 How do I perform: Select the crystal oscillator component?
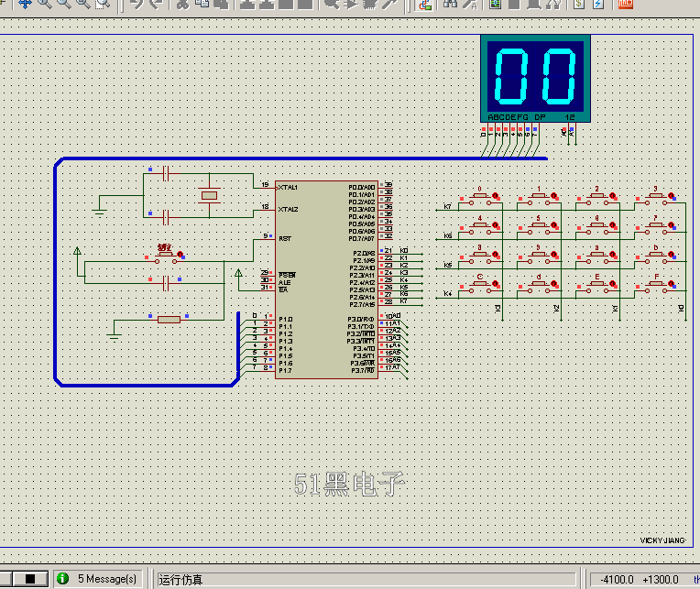[209, 195]
